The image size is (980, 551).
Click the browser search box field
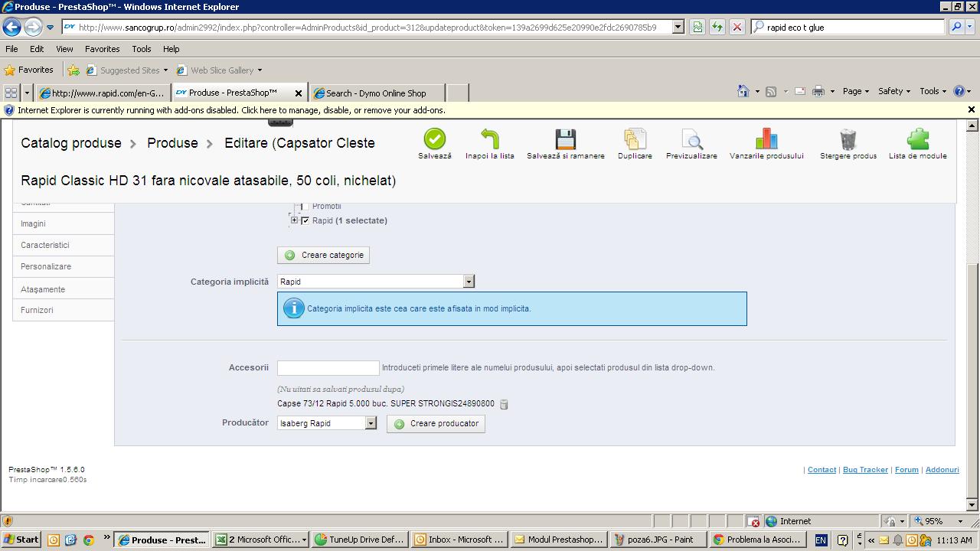point(848,27)
